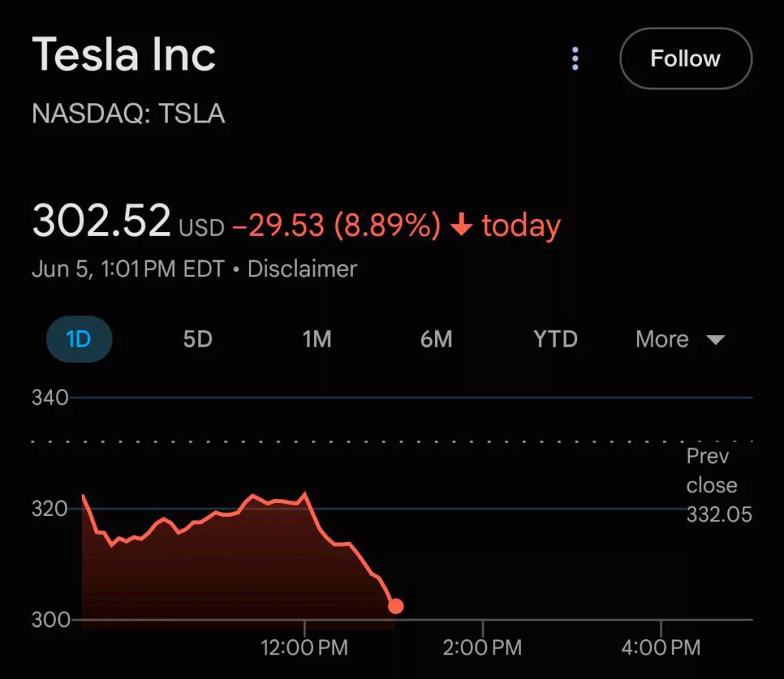View the 6M price chart

click(436, 339)
